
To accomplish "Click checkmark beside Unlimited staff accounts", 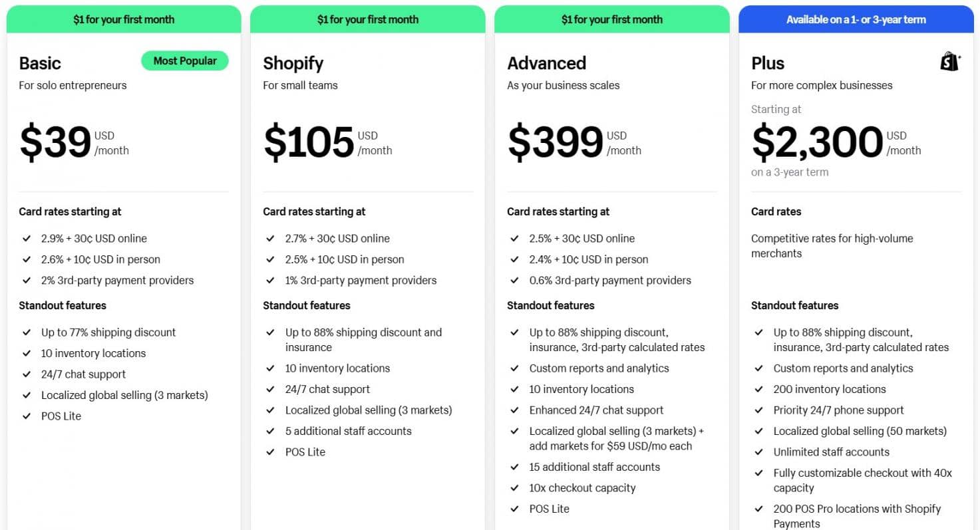I will point(759,452).
